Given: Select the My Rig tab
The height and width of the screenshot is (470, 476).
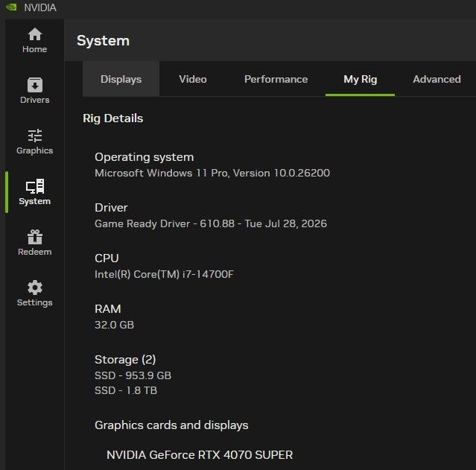Looking at the screenshot, I should (360, 79).
